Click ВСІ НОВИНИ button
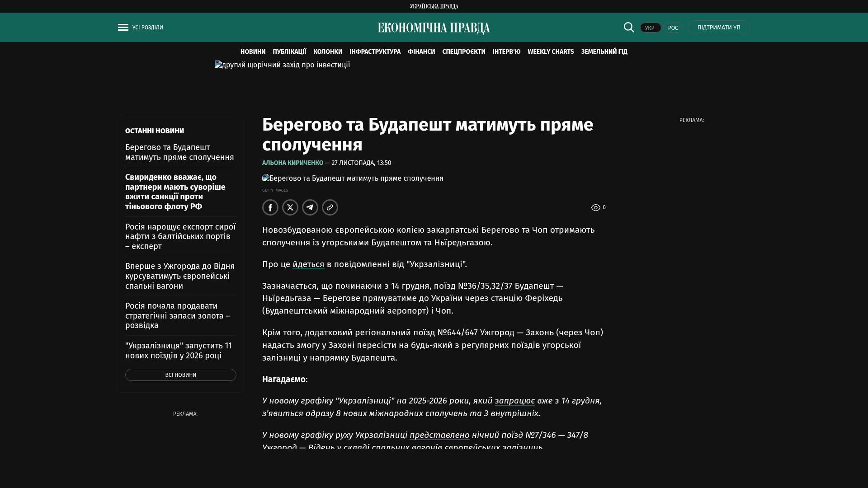 point(180,375)
